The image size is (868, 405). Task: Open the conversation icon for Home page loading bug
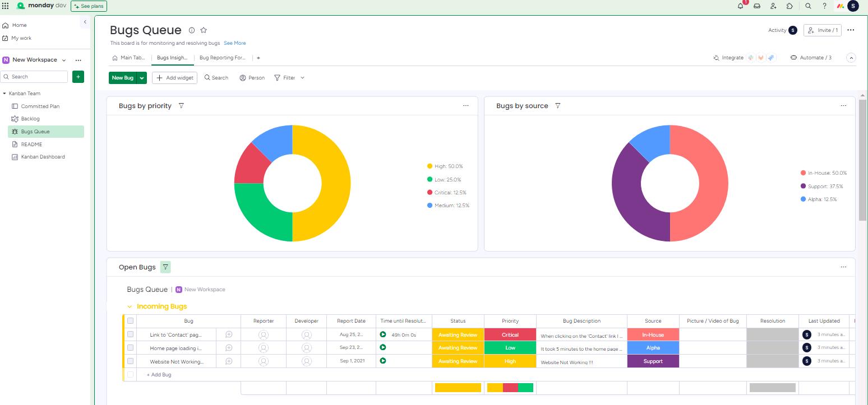click(229, 348)
